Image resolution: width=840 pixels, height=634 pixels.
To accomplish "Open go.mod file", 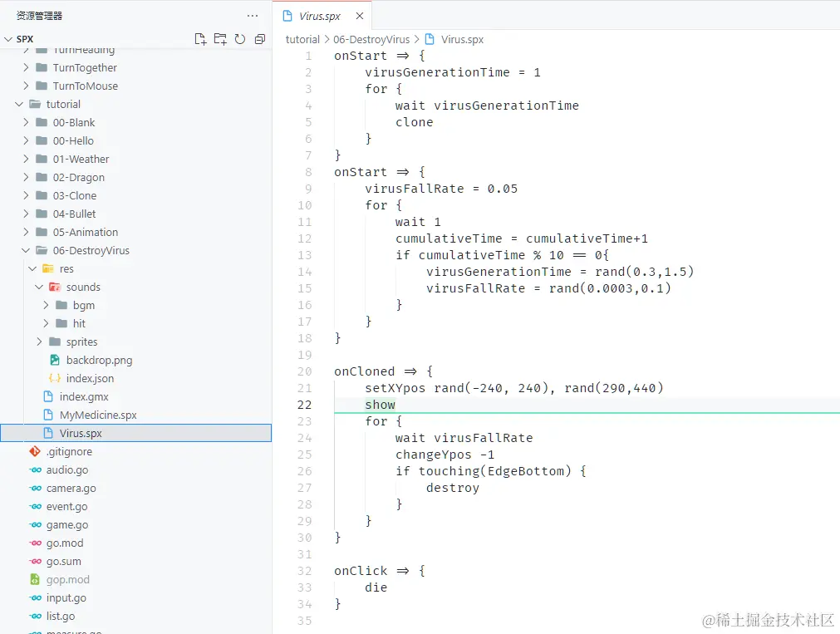I will 64,543.
